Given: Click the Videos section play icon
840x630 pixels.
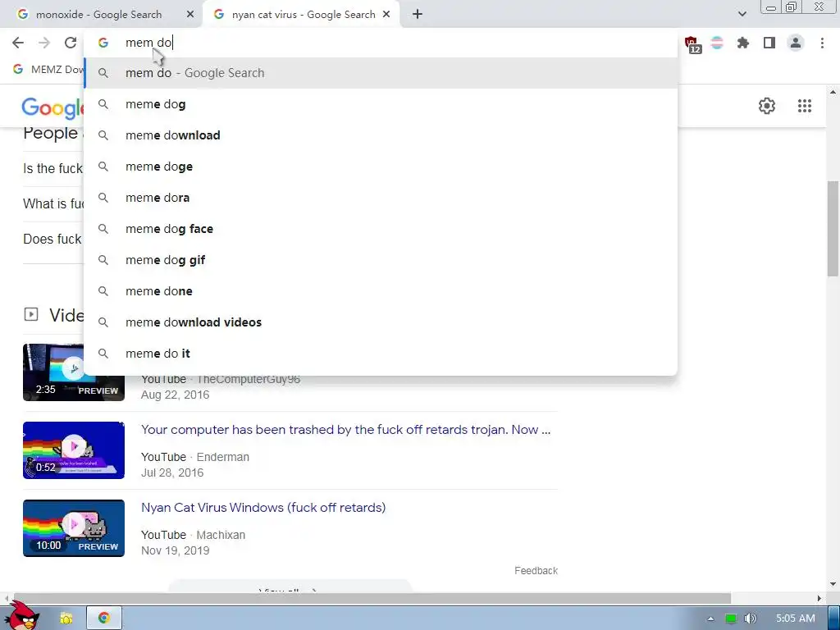Looking at the screenshot, I should 31,314.
